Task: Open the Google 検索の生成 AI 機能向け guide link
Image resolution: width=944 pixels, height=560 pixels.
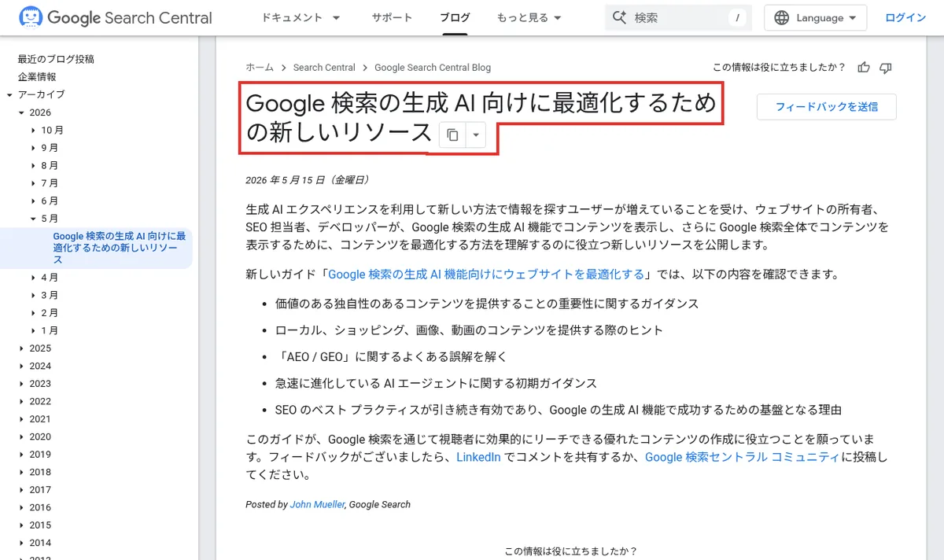Action: tap(486, 274)
